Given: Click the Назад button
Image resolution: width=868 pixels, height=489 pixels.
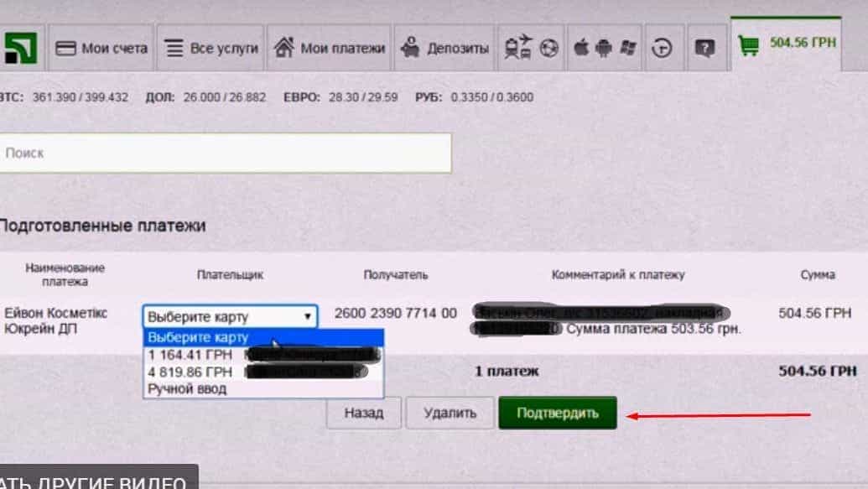Looking at the screenshot, I should click(x=364, y=413).
